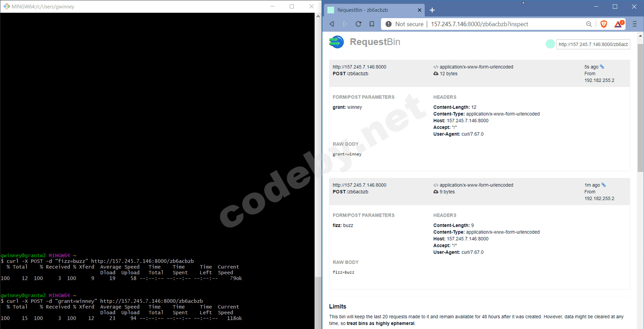Open Brave Shields lion icon
644x329 pixels.
coord(604,24)
